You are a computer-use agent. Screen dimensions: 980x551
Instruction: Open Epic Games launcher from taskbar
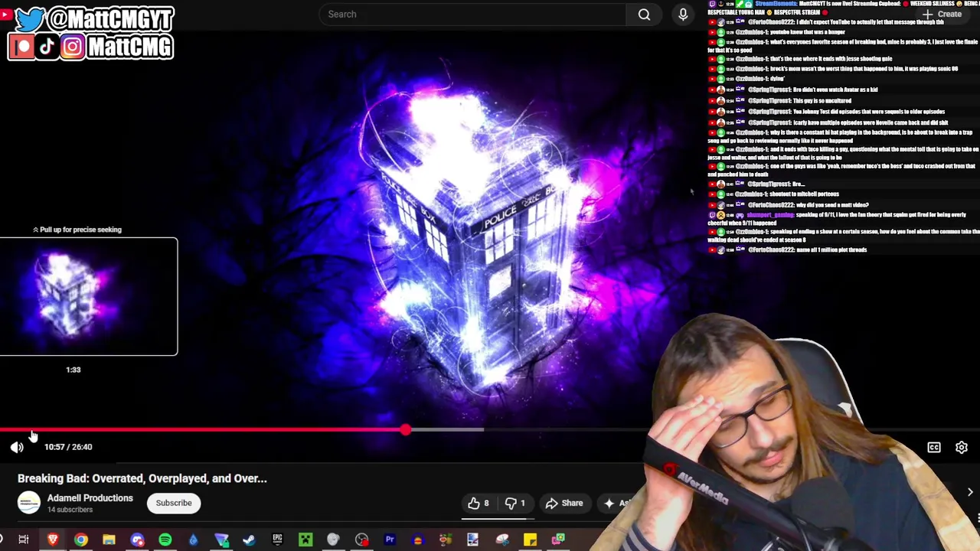click(277, 540)
